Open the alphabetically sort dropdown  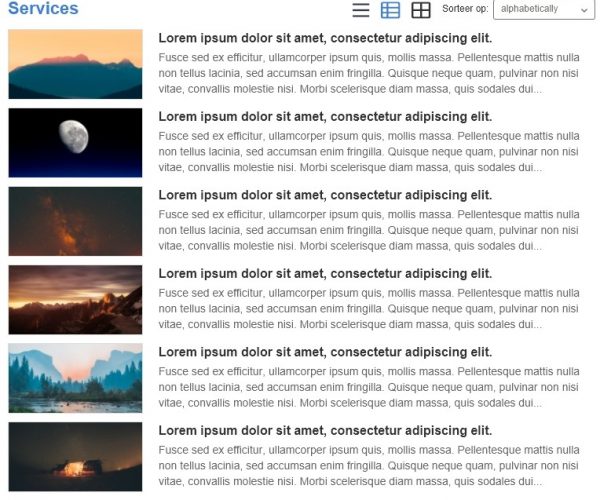pos(543,9)
